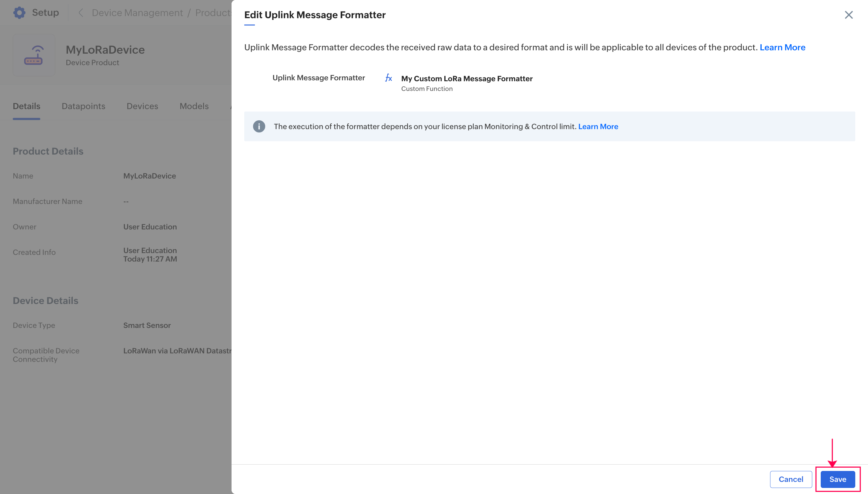Viewport: 868px width, 494px height.
Task: Click the MyLoRaDevice router product icon
Action: (x=34, y=55)
